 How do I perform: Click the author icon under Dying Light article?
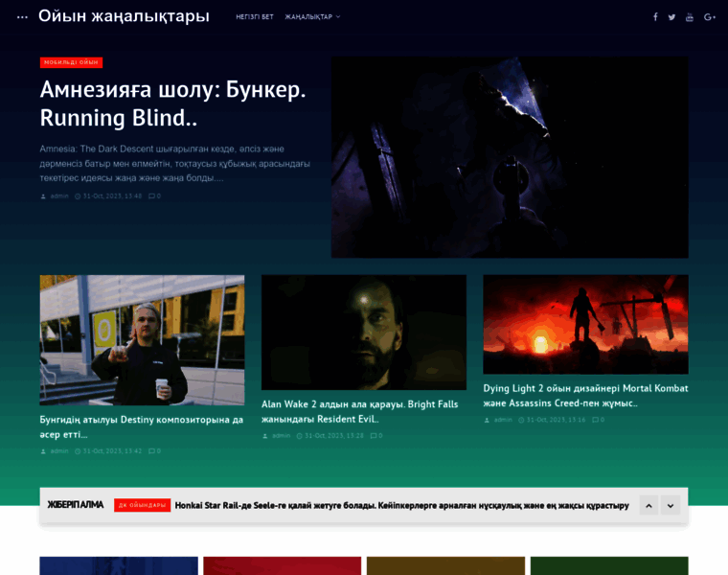487,420
